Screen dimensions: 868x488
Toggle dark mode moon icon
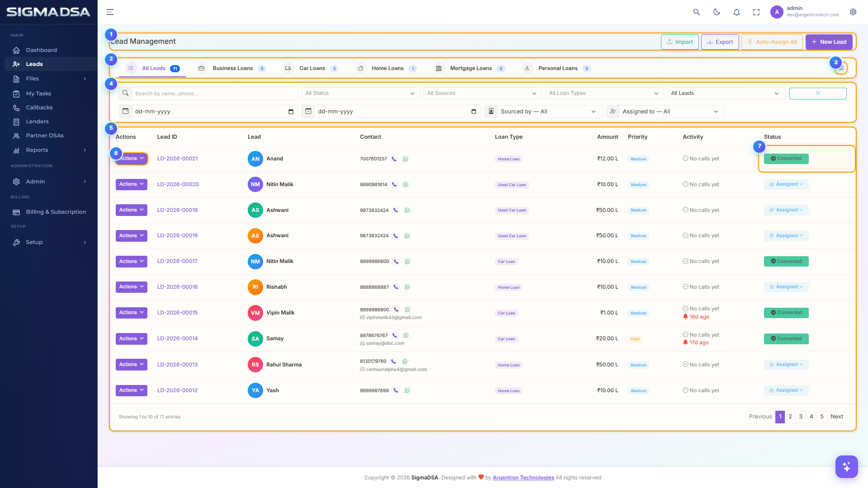point(717,12)
